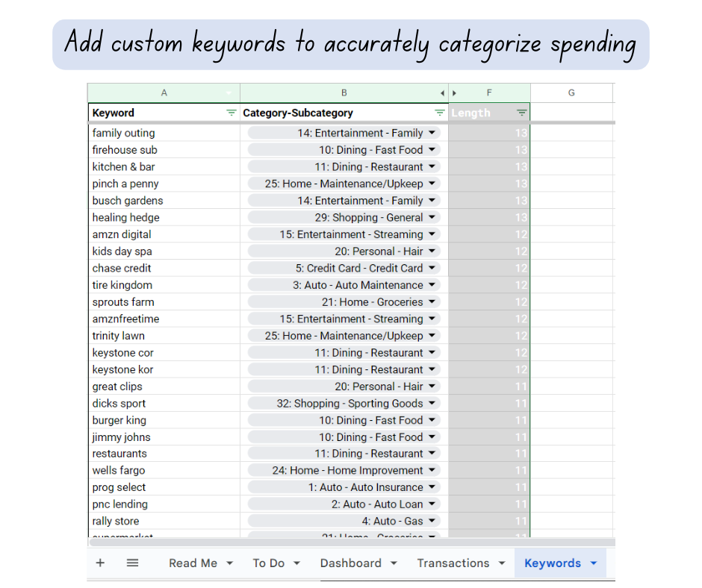Viewport: 702px width, 588px height.
Task: Open category dropdown for kids day spa
Action: pos(432,251)
